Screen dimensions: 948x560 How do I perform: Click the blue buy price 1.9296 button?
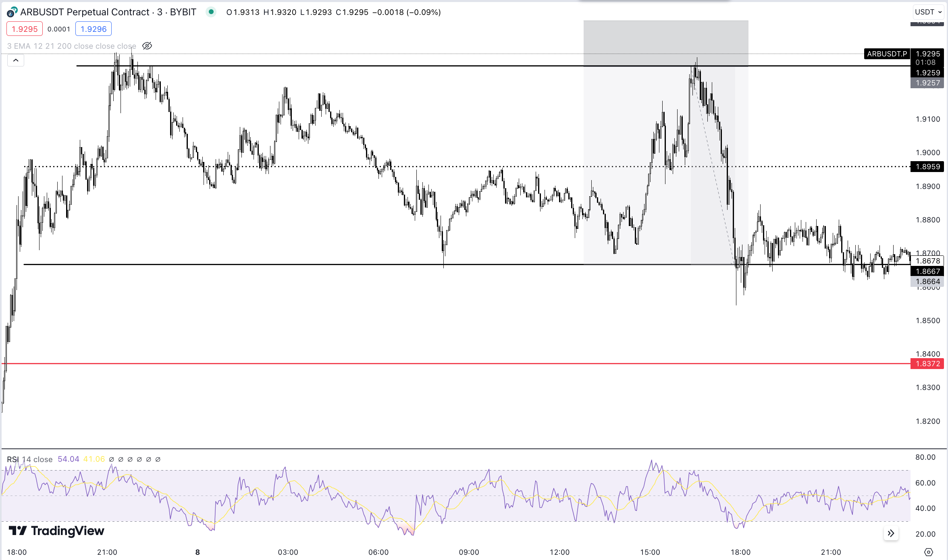pyautogui.click(x=94, y=29)
